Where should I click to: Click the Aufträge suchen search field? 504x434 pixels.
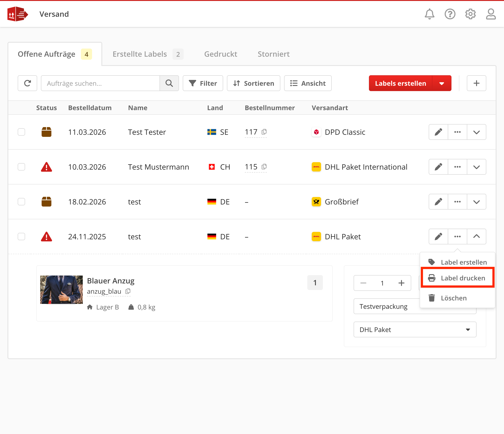(100, 83)
